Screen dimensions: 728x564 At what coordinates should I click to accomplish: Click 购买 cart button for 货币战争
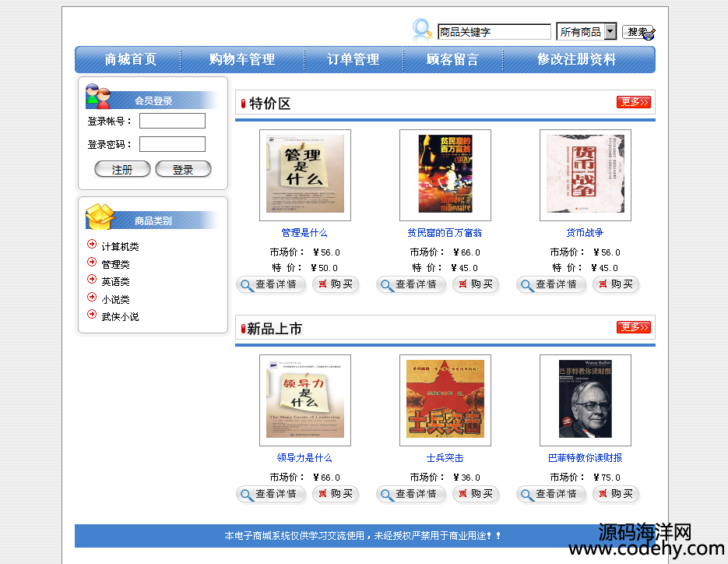pos(615,285)
